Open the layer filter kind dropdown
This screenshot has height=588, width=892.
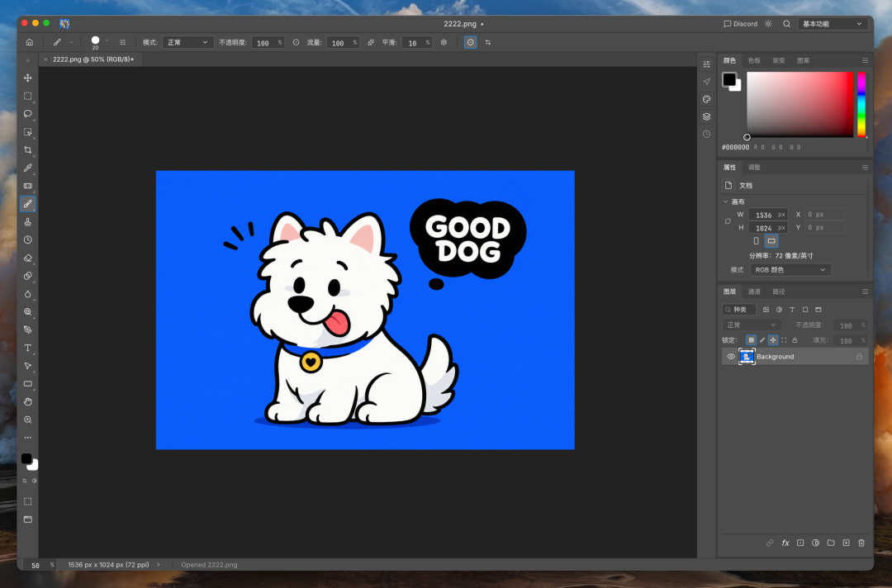[738, 310]
